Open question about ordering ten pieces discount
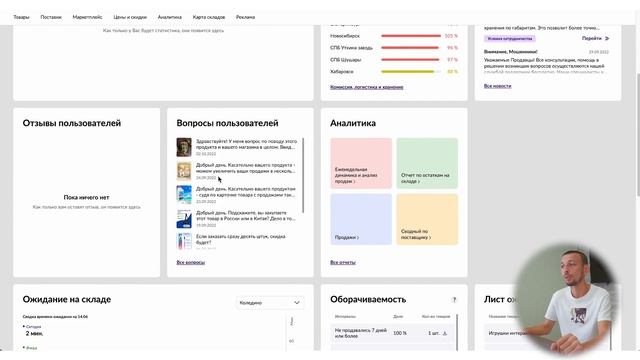This screenshot has height=360, width=640. 241,239
